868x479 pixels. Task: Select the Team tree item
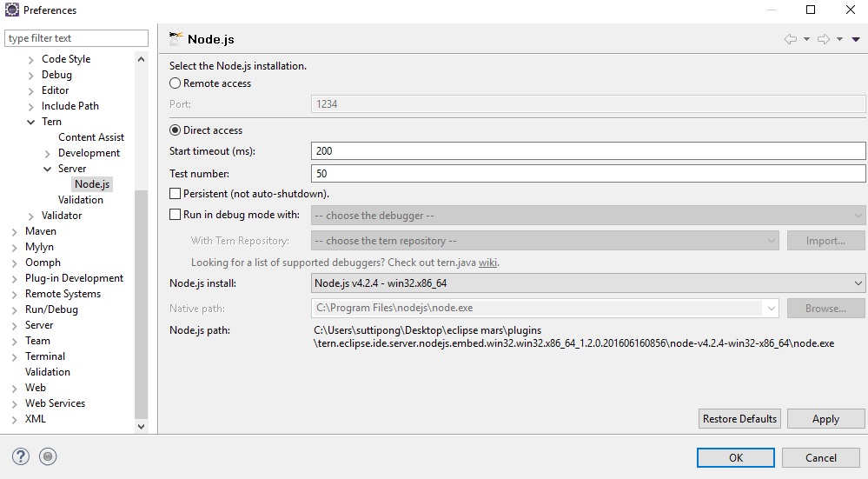[x=37, y=341]
